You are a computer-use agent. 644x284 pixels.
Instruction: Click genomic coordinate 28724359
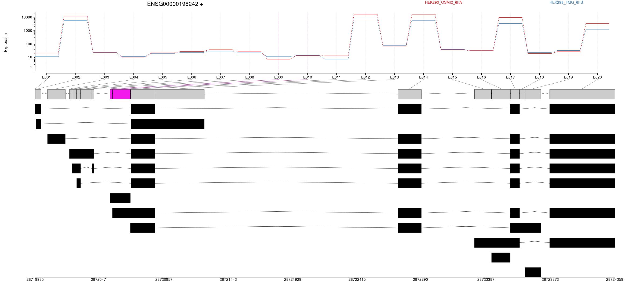point(614,279)
